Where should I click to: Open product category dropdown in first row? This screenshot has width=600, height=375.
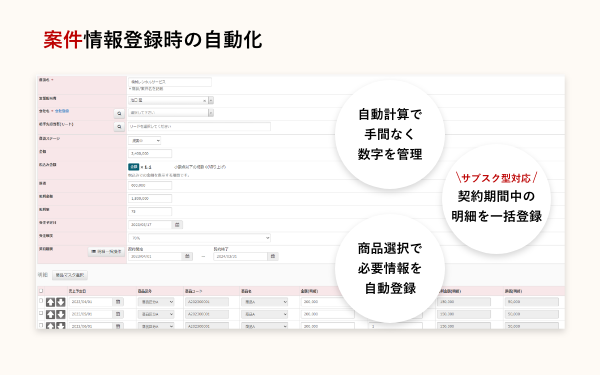[x=156, y=302]
